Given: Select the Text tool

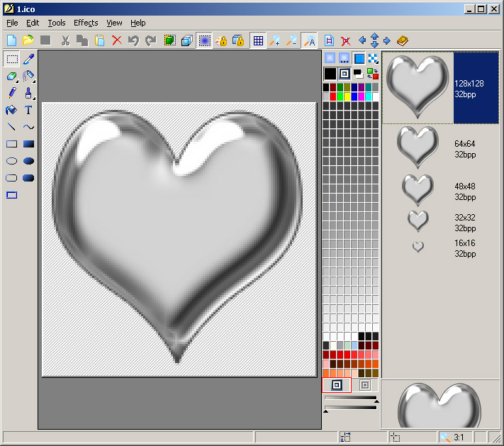Looking at the screenshot, I should 28,110.
